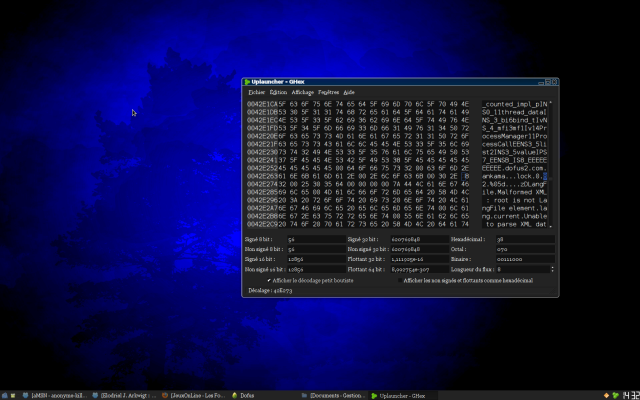Enable 'Afficher les non signés et flottants comme hexadécimal'
This screenshot has height=400, width=640.
point(398,281)
